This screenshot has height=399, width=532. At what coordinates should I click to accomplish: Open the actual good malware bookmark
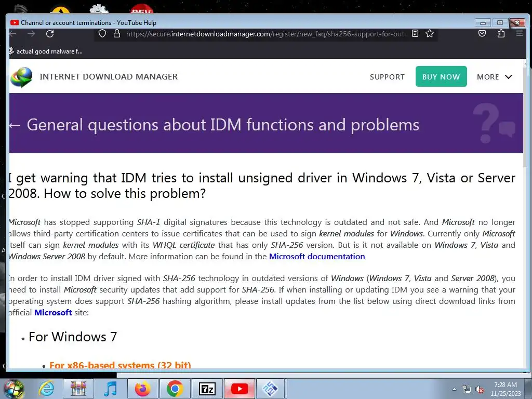click(x=46, y=51)
